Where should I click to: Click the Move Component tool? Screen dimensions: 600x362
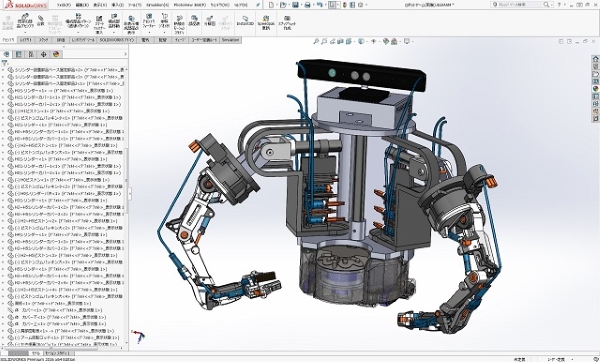pos(114,21)
